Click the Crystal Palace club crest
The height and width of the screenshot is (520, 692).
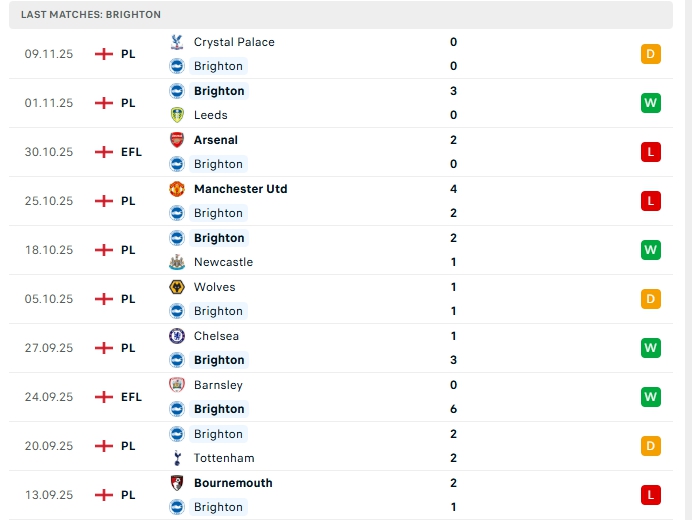pyautogui.click(x=177, y=42)
